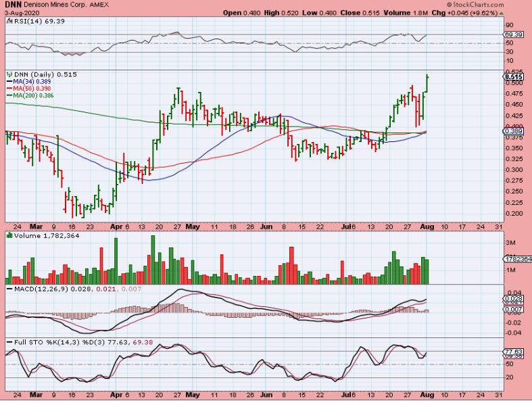Viewport: 532px width, 401px height.
Task: Select the 3-Aug-2020 date text
Action: [22, 13]
